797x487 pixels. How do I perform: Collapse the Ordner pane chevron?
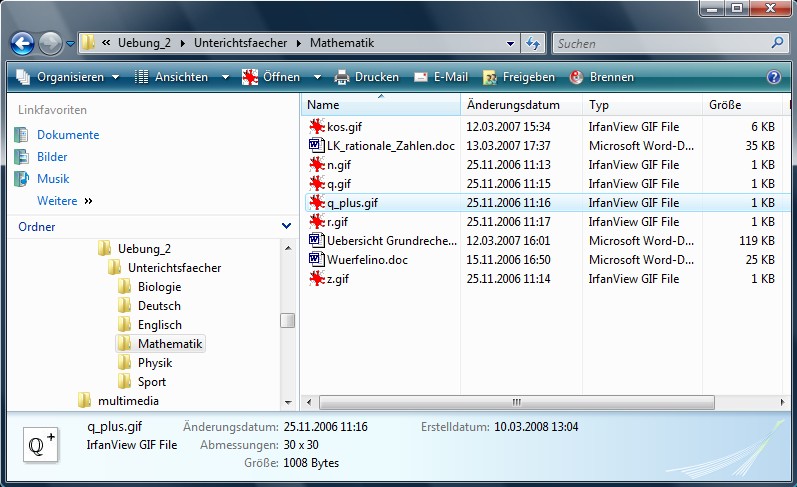286,226
